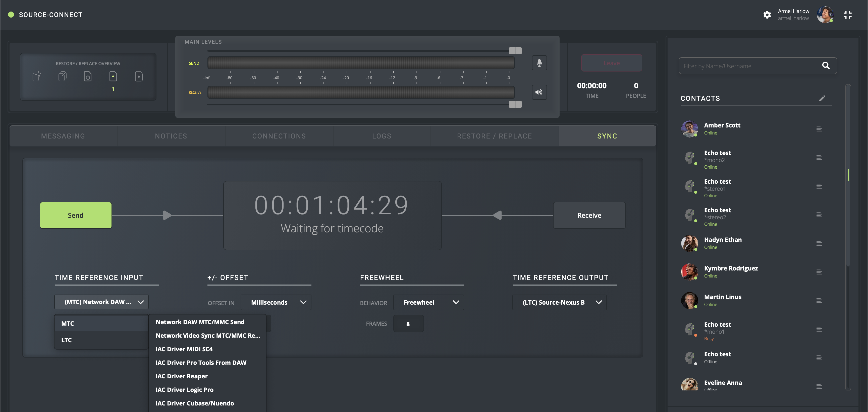Screen dimensions: 868x412
Task: Open the Offset In Milliseconds dropdown
Action: (x=276, y=302)
